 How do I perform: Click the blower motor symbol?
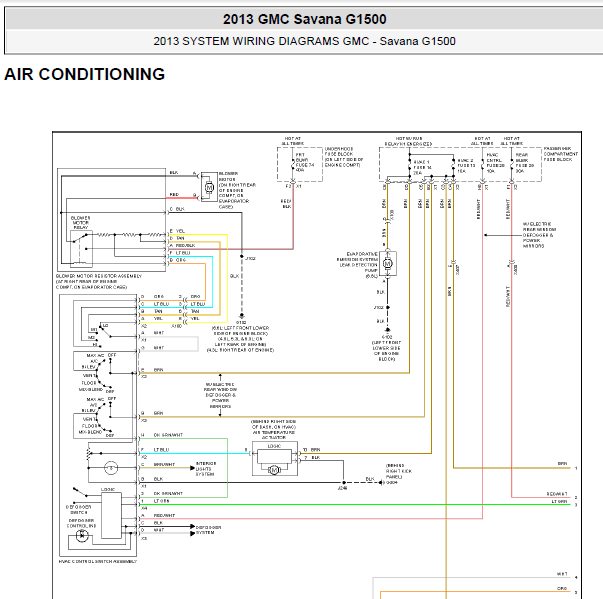pos(209,187)
